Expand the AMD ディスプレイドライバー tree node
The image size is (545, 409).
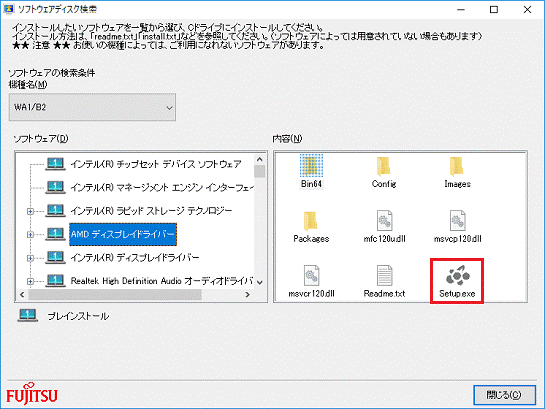point(31,234)
